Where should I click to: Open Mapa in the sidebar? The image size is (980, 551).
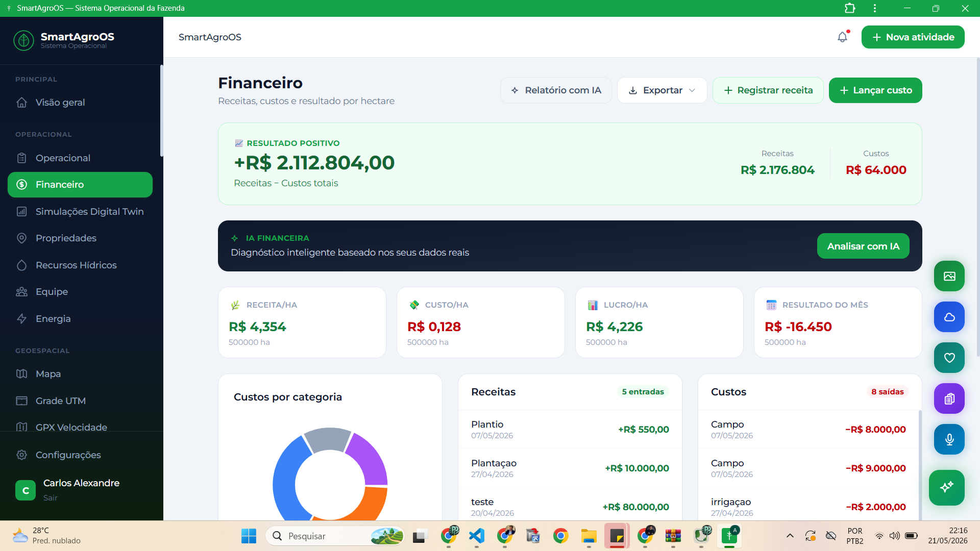80,374
